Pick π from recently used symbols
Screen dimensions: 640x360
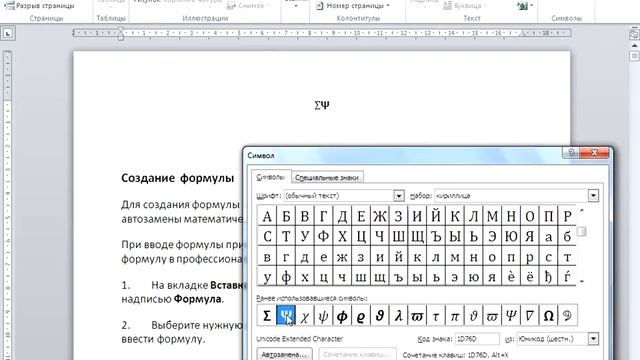[x=455, y=316]
